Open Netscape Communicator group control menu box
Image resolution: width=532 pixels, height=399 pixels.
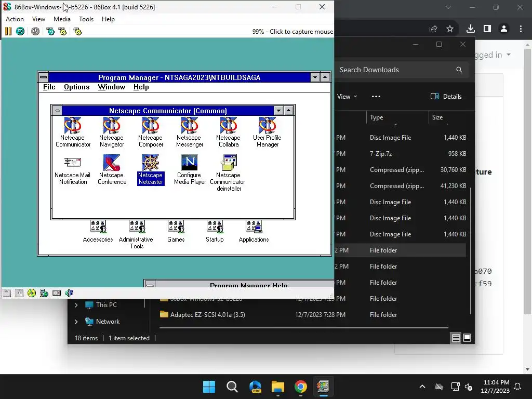pos(57,111)
